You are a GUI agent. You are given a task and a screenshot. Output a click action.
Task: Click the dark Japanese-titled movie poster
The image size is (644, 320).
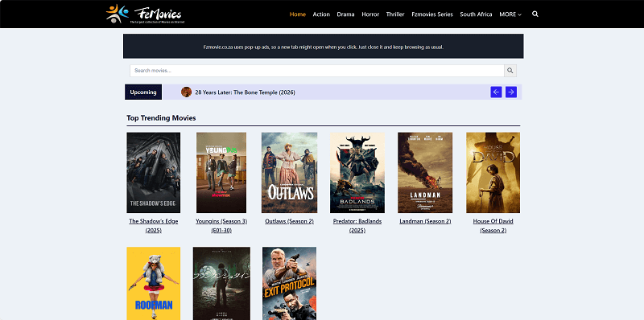click(x=221, y=284)
